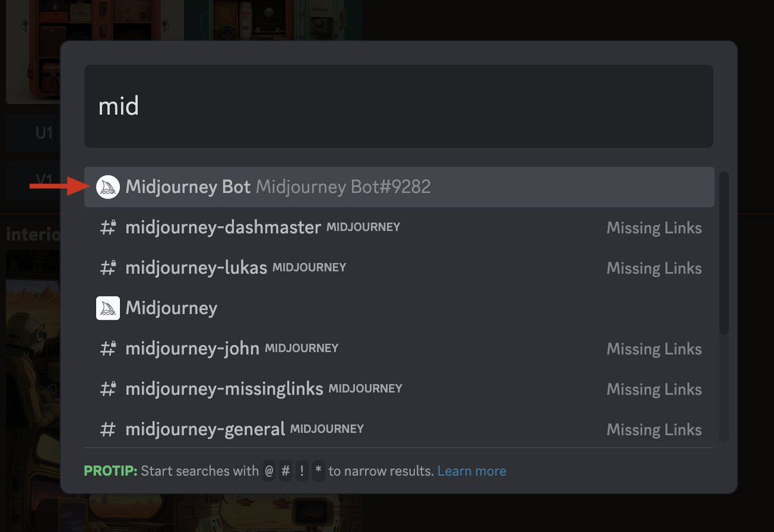
Task: Click the Midjourney server sailboat icon
Action: pyautogui.click(x=108, y=308)
